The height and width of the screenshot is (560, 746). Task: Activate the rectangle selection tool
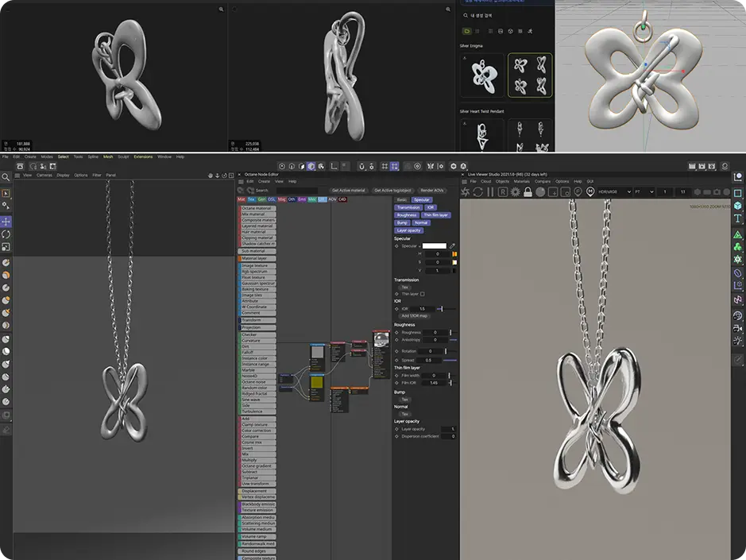[6, 193]
